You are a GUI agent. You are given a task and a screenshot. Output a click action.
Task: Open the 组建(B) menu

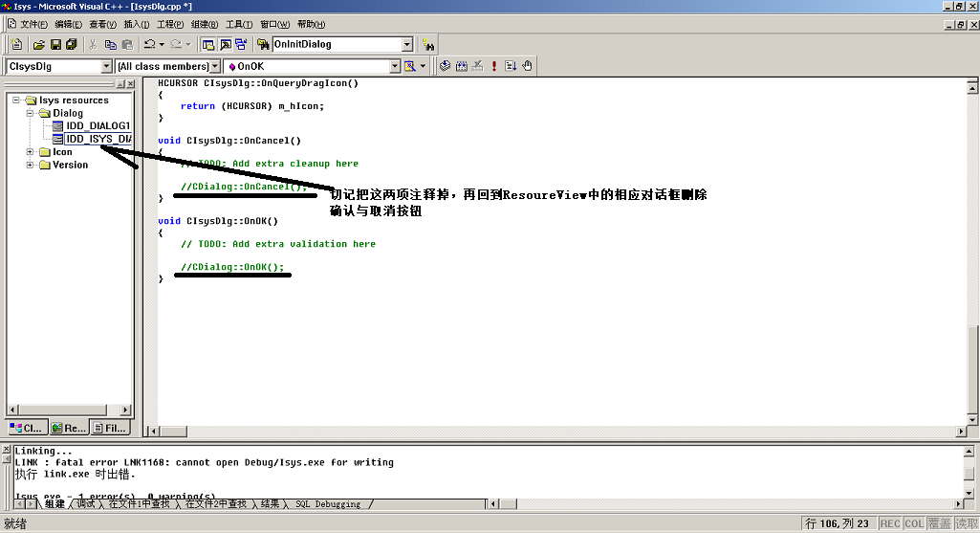coord(205,24)
